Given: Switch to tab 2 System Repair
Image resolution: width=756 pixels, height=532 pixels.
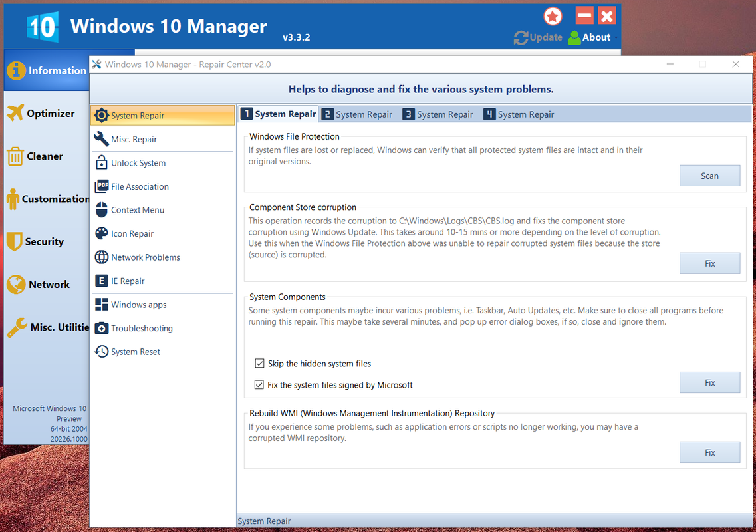Looking at the screenshot, I should point(357,114).
